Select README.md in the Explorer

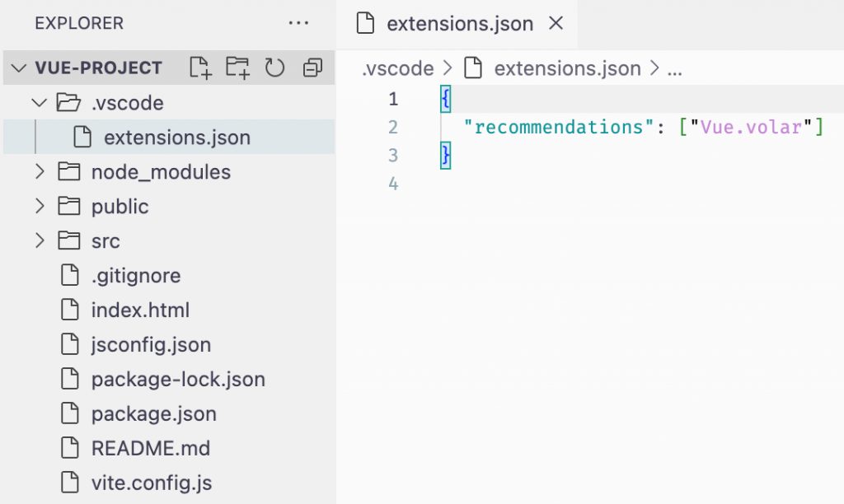150,449
